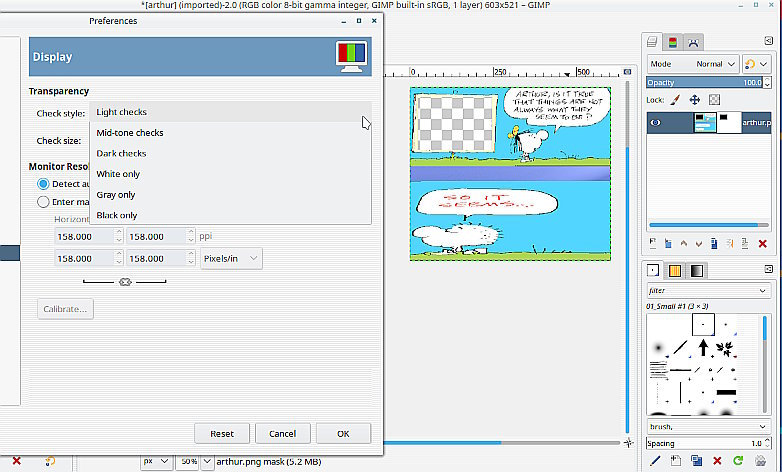
Task: Select Detect automatically radio button
Action: click(x=43, y=184)
